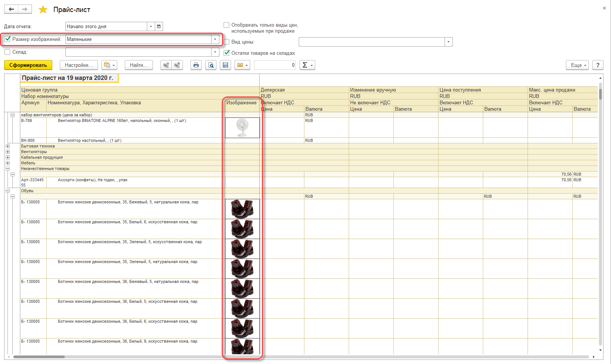Click the print report icon
Screen dimensions: 611x364
click(x=196, y=65)
